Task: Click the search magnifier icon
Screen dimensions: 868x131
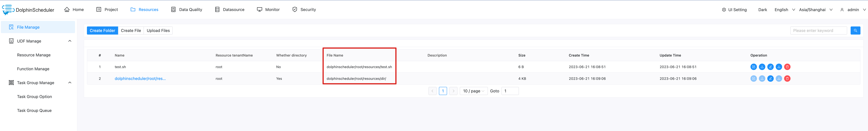Action: tap(856, 30)
